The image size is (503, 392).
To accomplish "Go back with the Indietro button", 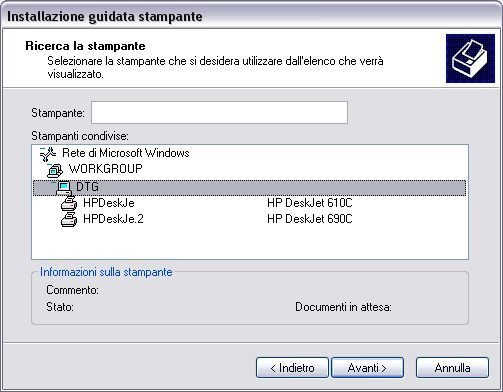I will pos(292,368).
